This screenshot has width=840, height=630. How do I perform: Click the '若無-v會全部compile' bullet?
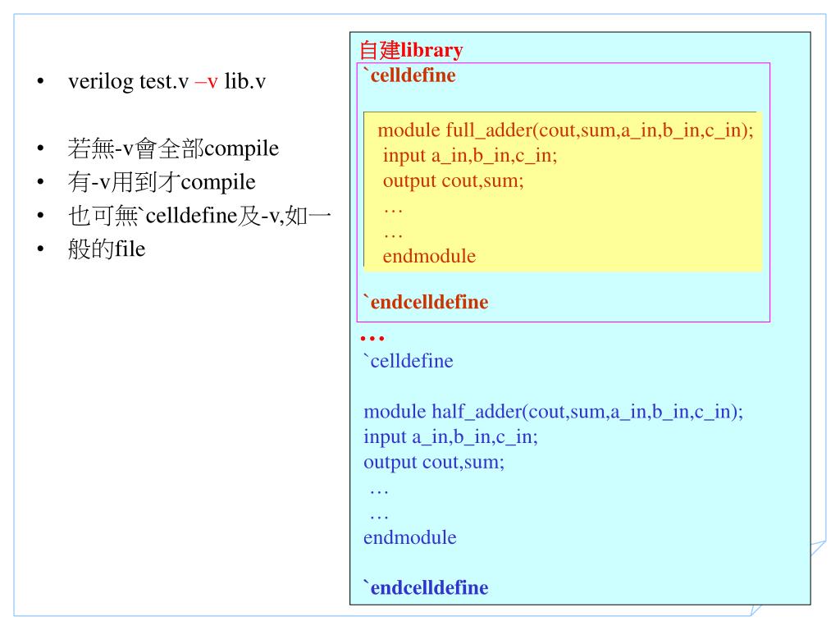click(x=173, y=148)
